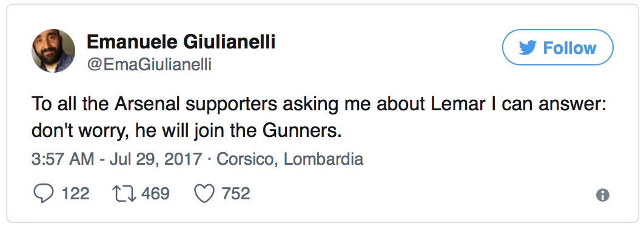
Task: Click the Jul 29, 2017 date
Action: pyautogui.click(x=156, y=159)
